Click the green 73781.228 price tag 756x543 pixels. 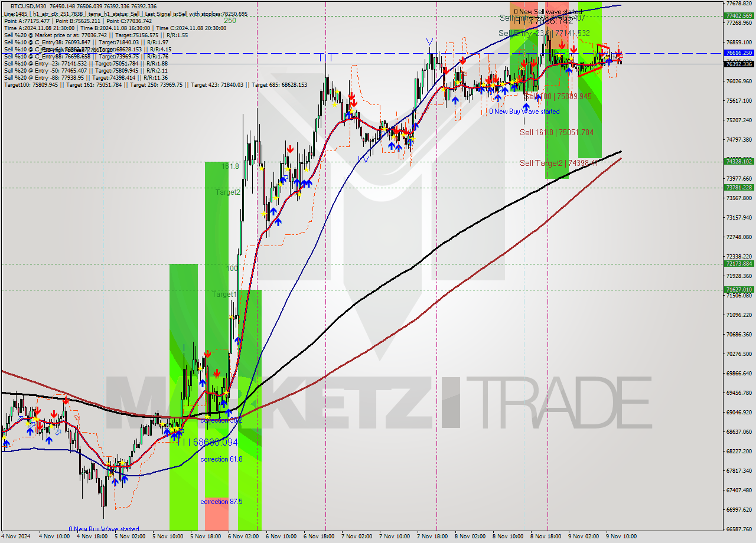(739, 188)
